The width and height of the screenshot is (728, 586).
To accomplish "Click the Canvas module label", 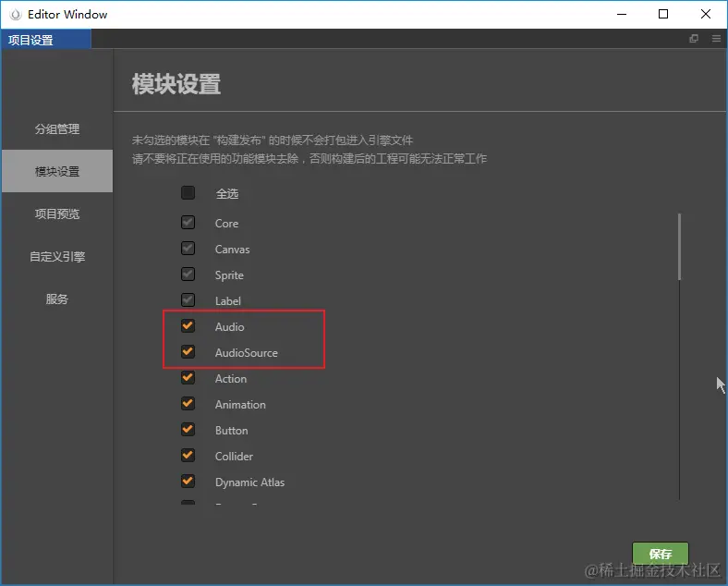I will [232, 250].
